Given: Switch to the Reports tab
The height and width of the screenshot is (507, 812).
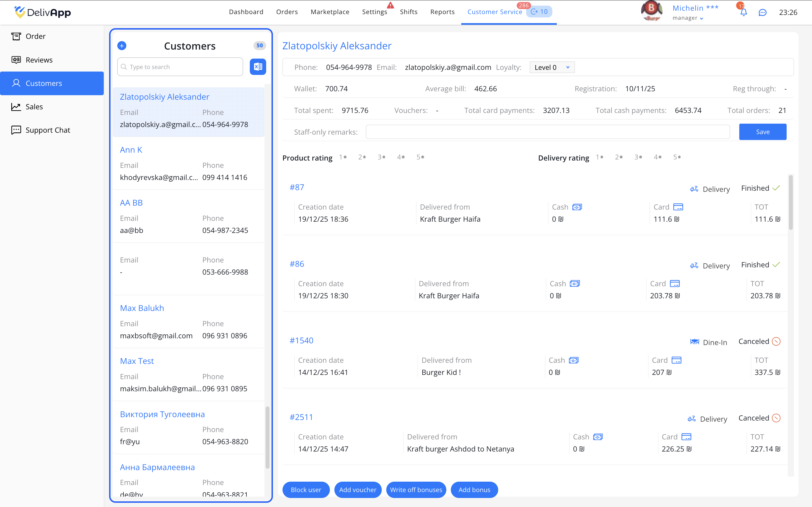Looking at the screenshot, I should coord(442,12).
